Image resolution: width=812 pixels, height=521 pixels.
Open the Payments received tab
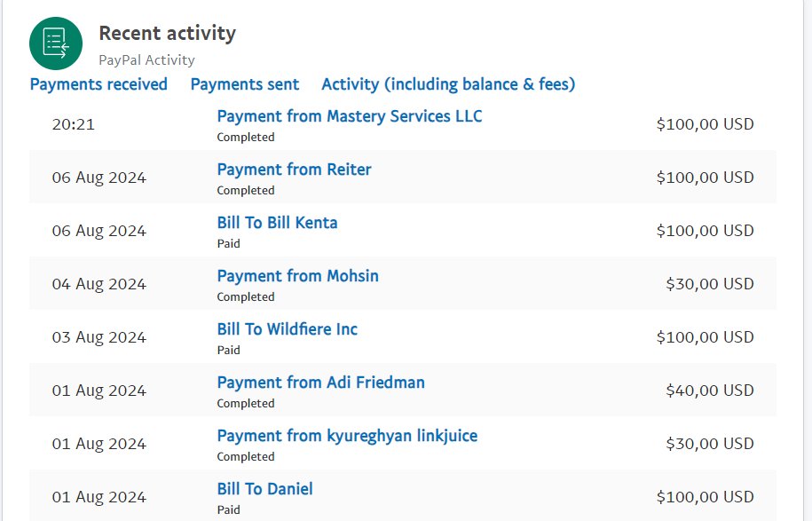point(99,84)
